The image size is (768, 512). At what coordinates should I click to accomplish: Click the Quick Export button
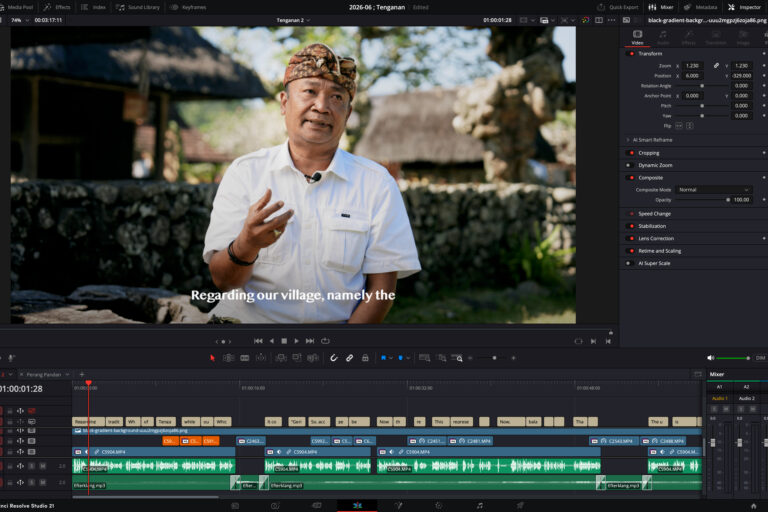click(x=618, y=7)
